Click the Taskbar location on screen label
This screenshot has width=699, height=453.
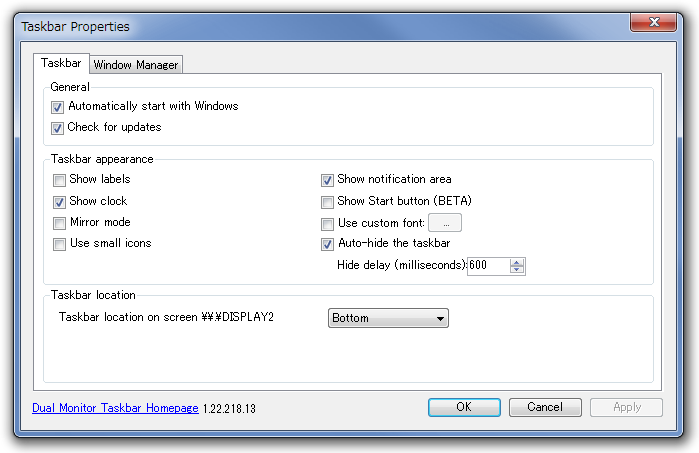click(x=166, y=317)
